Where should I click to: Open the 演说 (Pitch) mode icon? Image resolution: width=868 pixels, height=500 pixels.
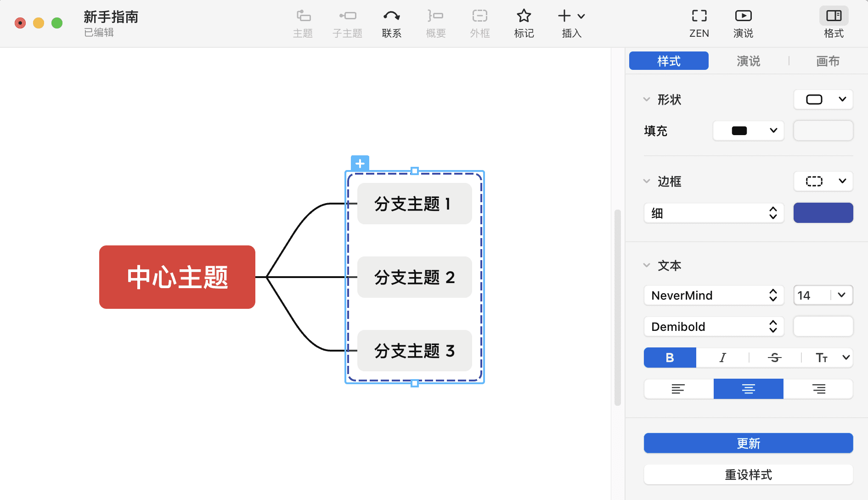point(743,23)
